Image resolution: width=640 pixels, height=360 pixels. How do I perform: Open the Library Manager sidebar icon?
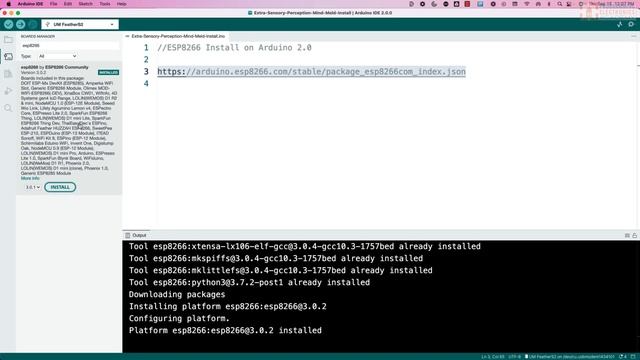[x=8, y=74]
